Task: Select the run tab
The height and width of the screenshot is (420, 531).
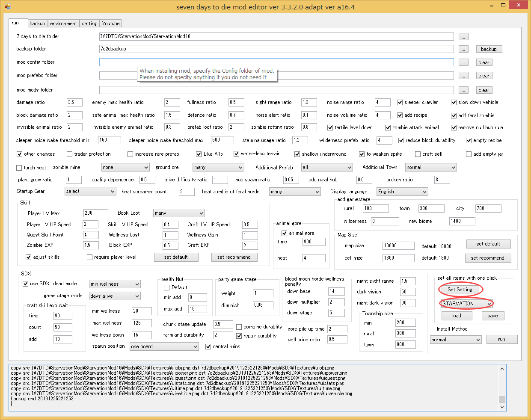Action: (18, 23)
